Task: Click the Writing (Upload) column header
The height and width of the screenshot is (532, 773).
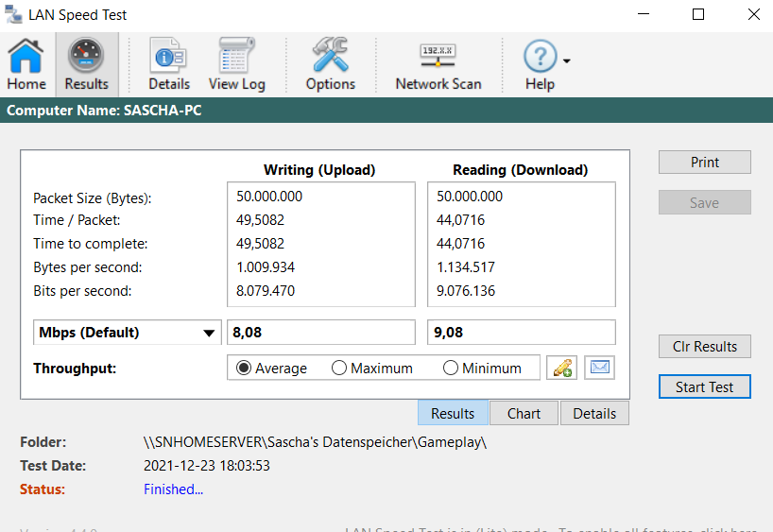Action: tap(319, 170)
